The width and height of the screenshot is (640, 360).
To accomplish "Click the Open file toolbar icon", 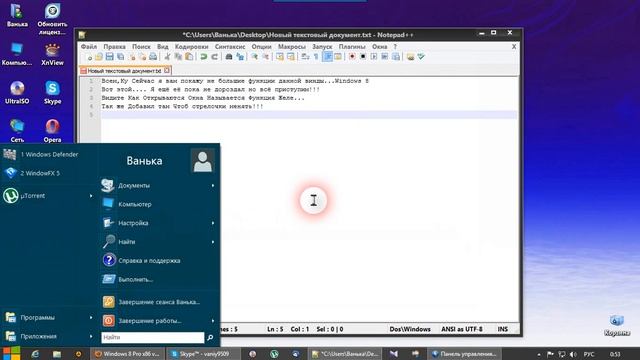I will point(99,57).
